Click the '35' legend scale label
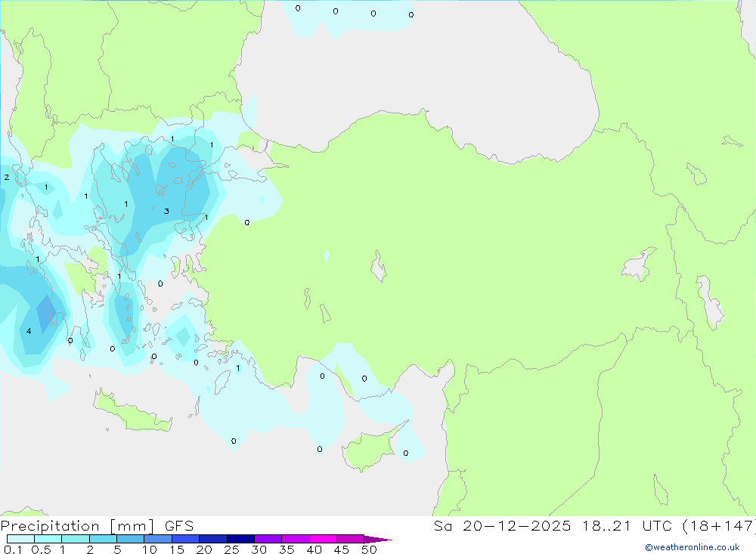This screenshot has width=756, height=554. (x=287, y=549)
